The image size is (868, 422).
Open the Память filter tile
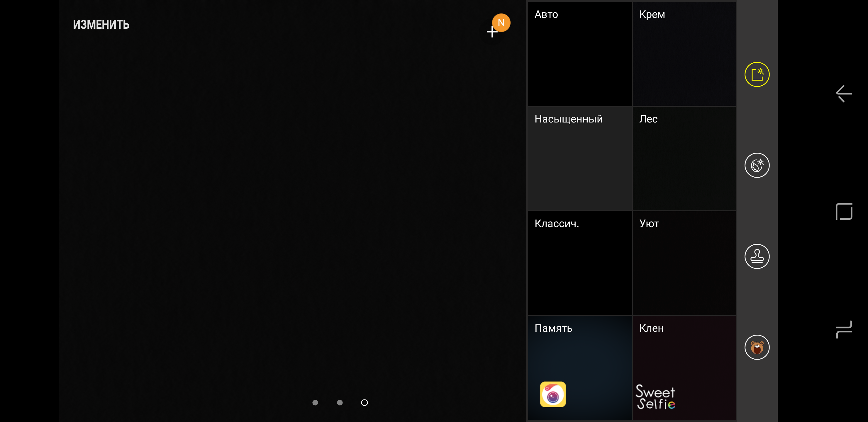(x=579, y=367)
